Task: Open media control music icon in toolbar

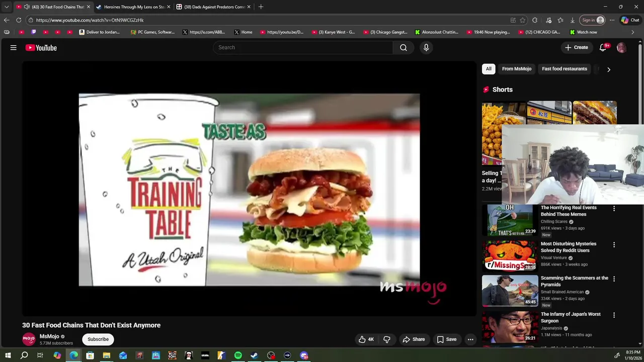Action: 548,20
